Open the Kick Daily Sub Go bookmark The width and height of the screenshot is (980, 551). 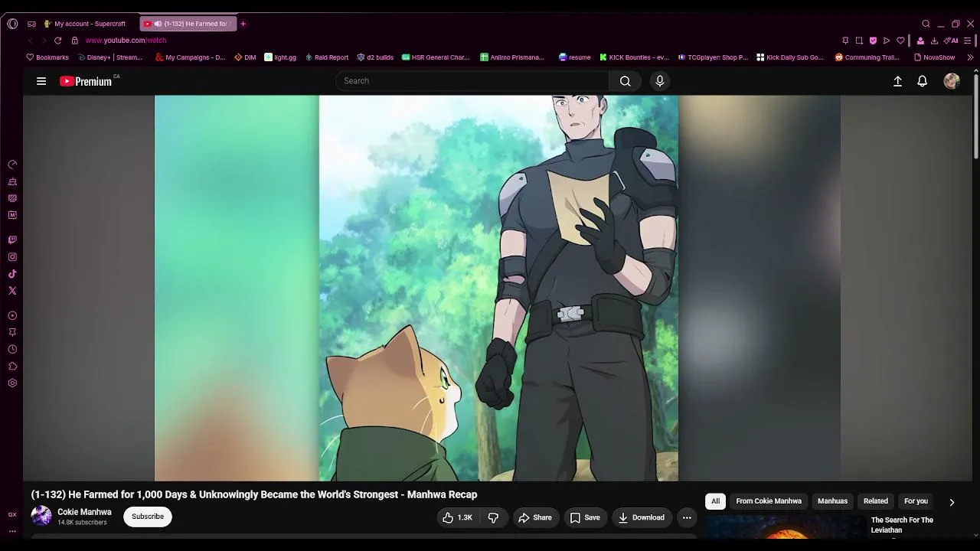790,57
